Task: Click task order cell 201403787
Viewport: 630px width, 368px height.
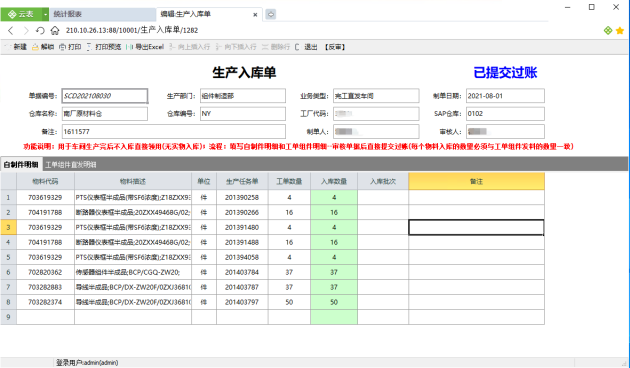Action: pos(242,287)
